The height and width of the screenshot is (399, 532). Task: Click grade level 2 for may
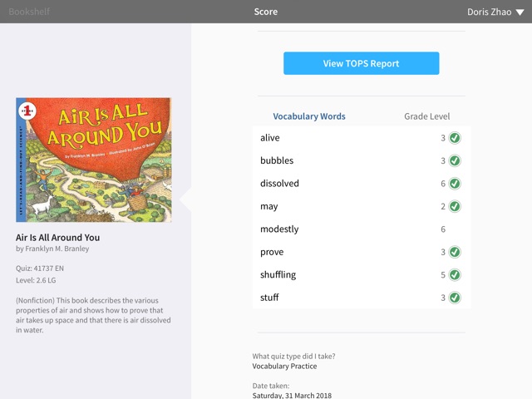443,206
